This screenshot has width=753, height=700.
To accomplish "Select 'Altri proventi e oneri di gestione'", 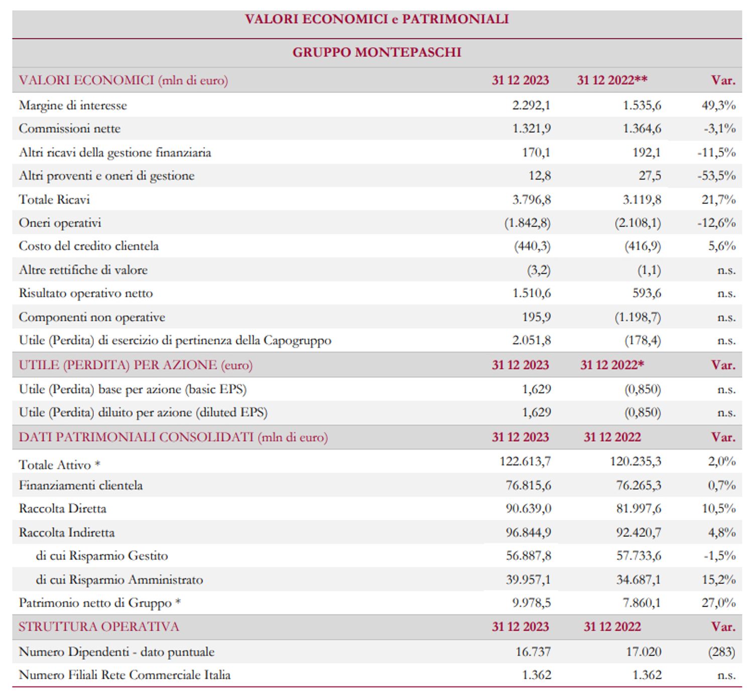I will pyautogui.click(x=106, y=176).
